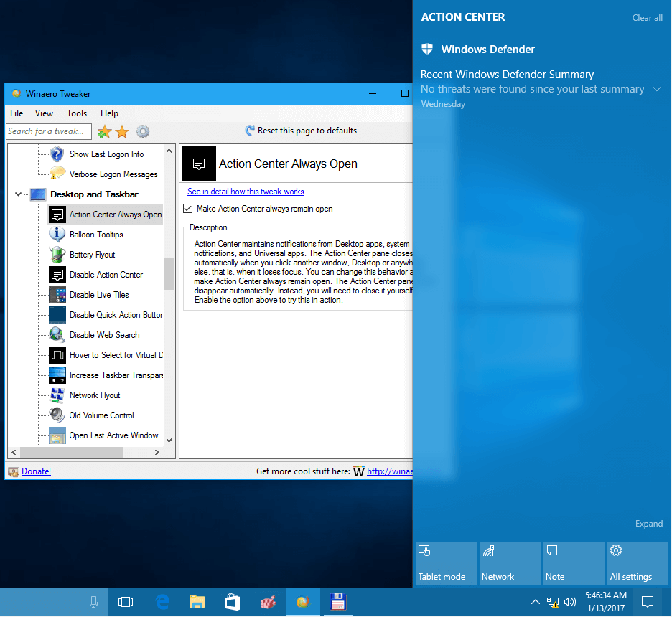Open the Network quick action tile
The width and height of the screenshot is (672, 617).
pos(510,563)
